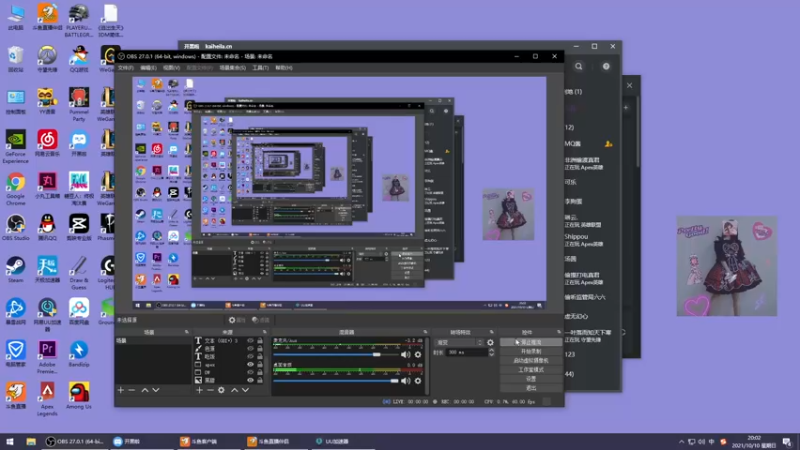Open desktop audio settings gear

coord(418,381)
